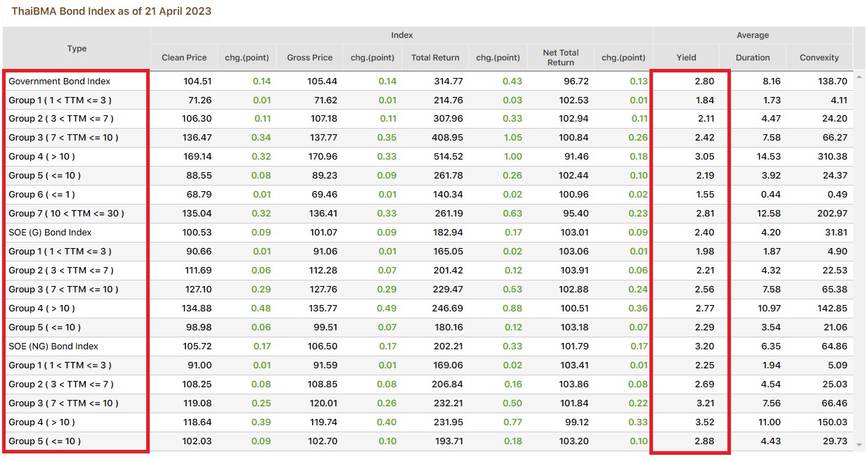This screenshot has width=868, height=459.
Task: Click the Clean Price column header
Action: click(184, 57)
